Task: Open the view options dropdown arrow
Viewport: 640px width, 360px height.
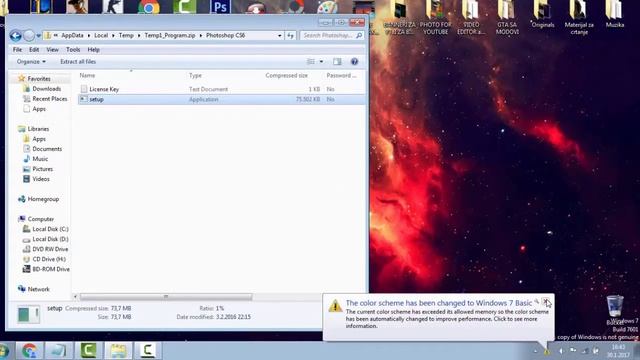Action: point(321,62)
